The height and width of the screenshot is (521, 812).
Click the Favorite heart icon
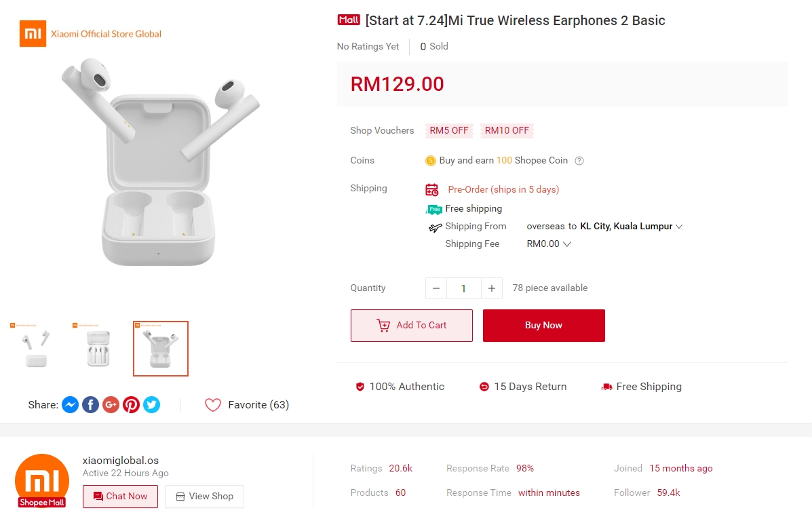point(213,405)
